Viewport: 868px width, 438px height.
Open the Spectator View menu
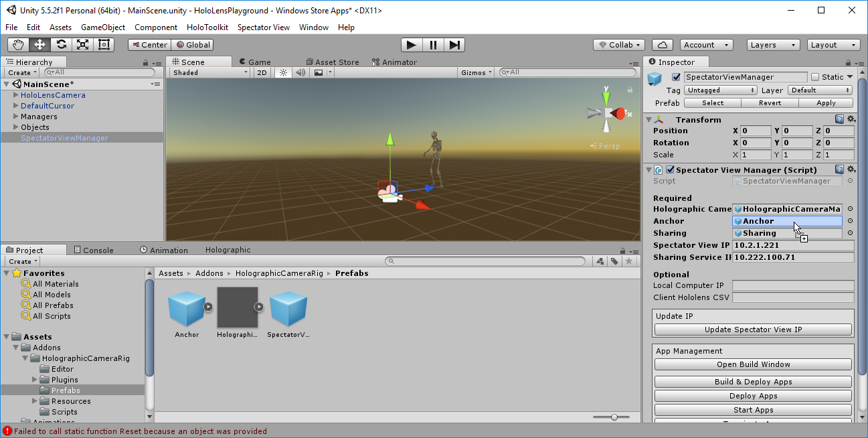pyautogui.click(x=264, y=27)
